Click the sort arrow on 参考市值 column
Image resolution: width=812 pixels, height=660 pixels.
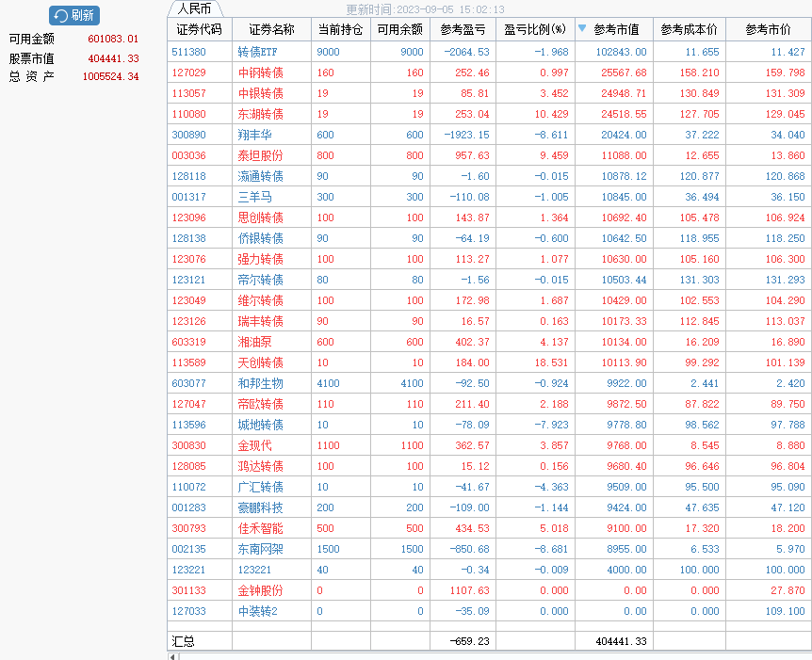tap(582, 29)
